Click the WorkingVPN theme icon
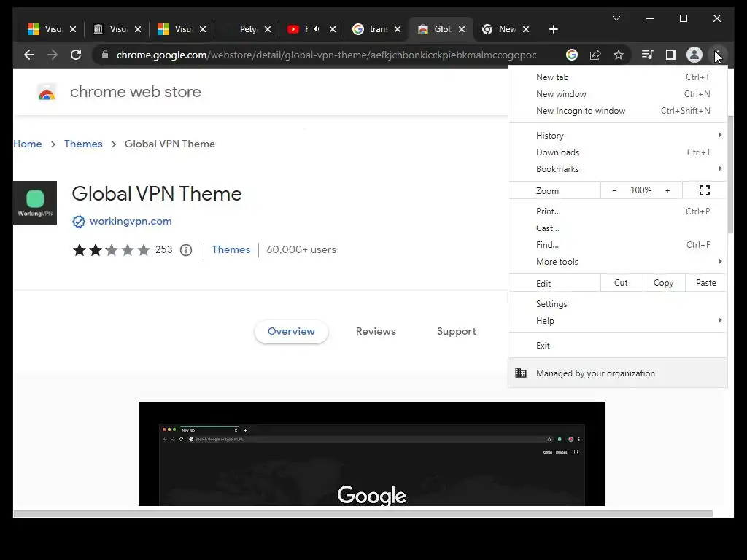Viewport: 747px width, 560px height. (x=35, y=203)
